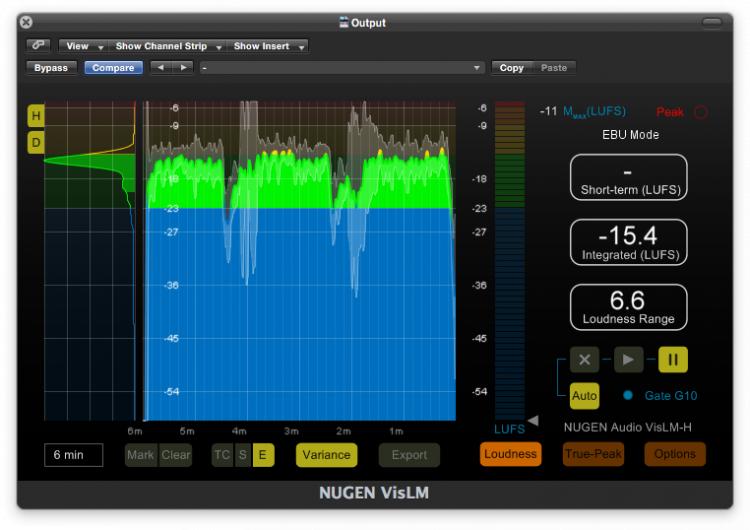
Task: Switch to the Loudness tab
Action: (x=510, y=453)
